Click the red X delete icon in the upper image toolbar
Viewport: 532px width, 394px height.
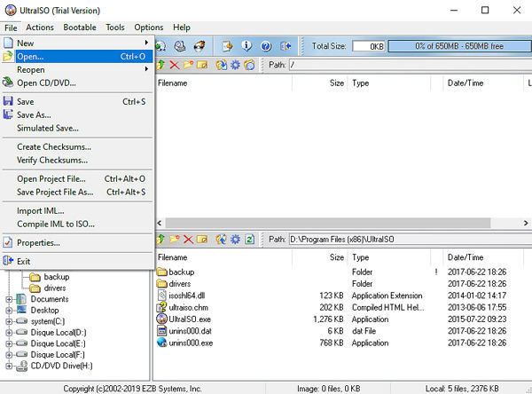pos(174,65)
